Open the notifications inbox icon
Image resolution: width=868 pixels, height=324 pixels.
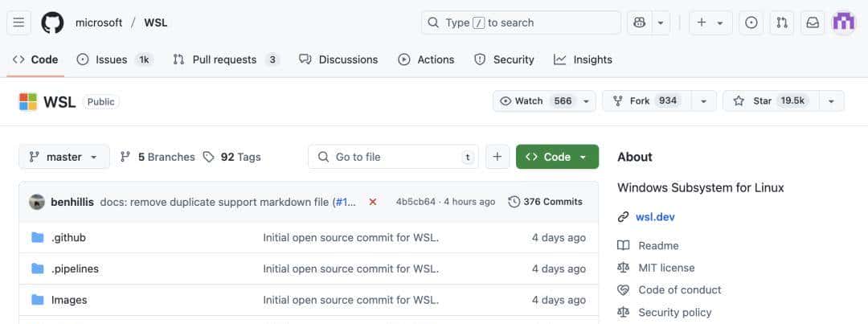click(813, 23)
